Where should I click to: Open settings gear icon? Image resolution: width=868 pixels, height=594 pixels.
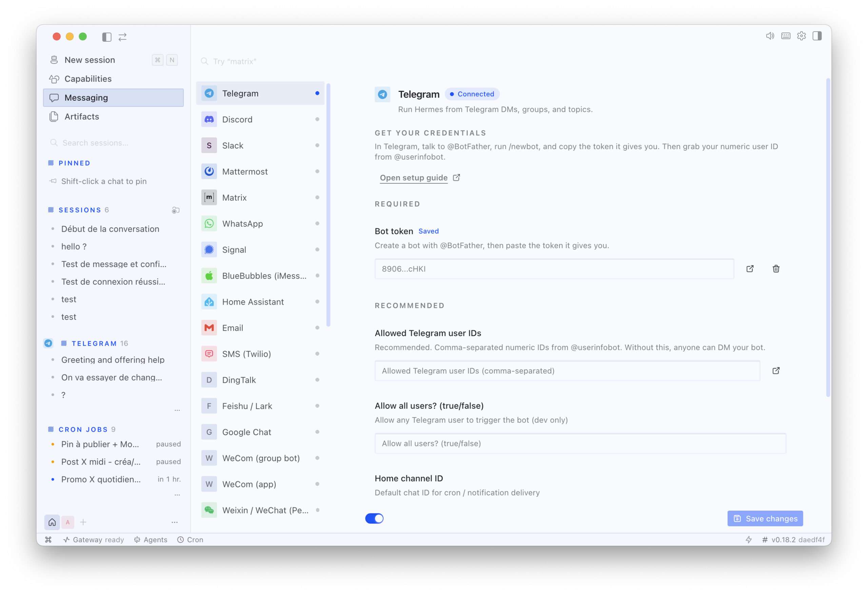[x=802, y=36]
